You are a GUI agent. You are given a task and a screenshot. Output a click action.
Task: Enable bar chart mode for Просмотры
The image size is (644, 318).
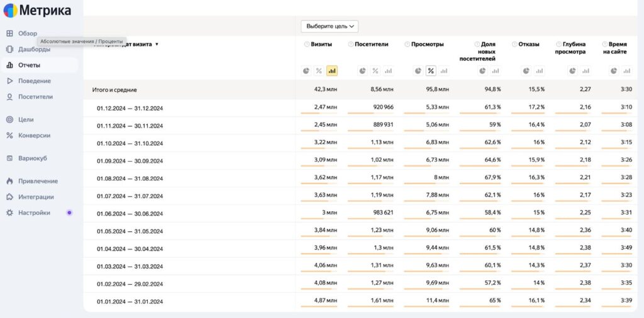click(443, 71)
